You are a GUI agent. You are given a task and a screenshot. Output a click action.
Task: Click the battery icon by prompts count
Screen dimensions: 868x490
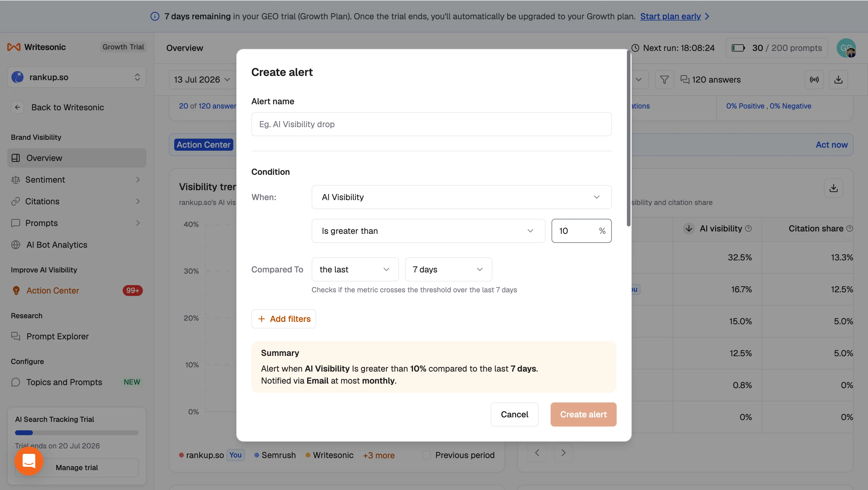738,48
